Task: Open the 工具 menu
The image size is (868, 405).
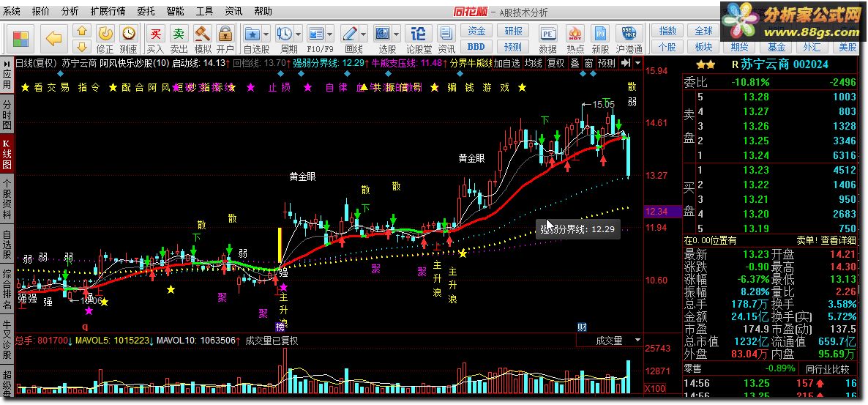Action: 204,11
